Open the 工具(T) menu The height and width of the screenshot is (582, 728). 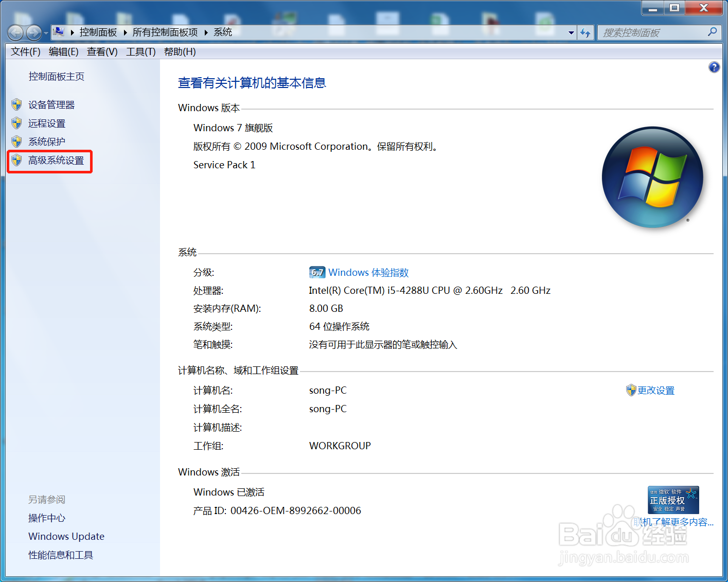tap(141, 52)
